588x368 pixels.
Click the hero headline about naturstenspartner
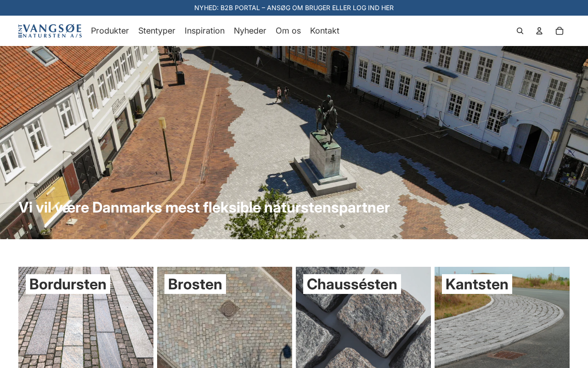(x=204, y=207)
